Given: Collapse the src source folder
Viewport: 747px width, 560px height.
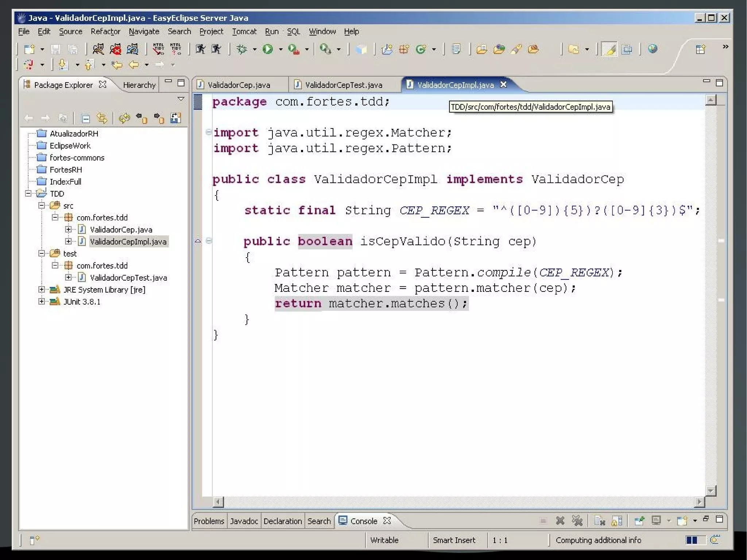Looking at the screenshot, I should click(42, 206).
